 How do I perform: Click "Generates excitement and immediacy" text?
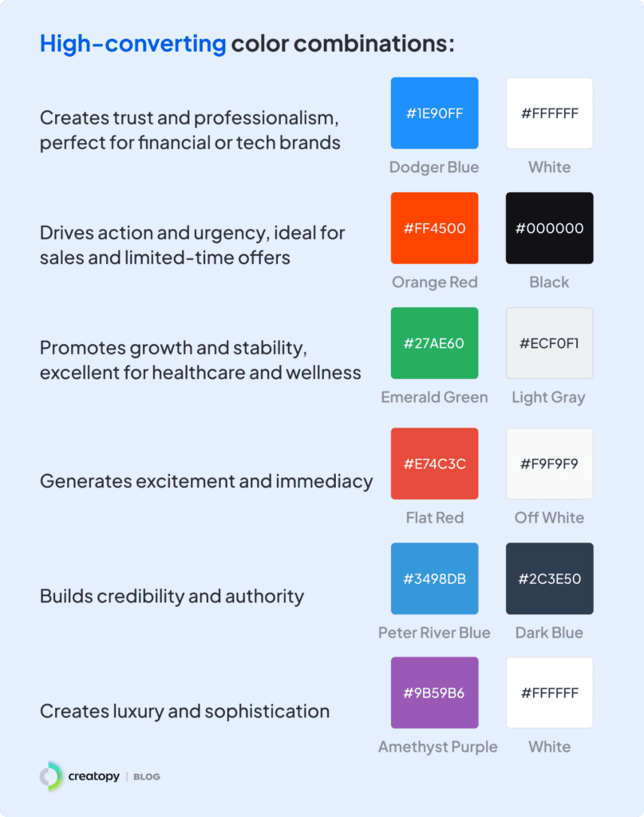point(206,481)
